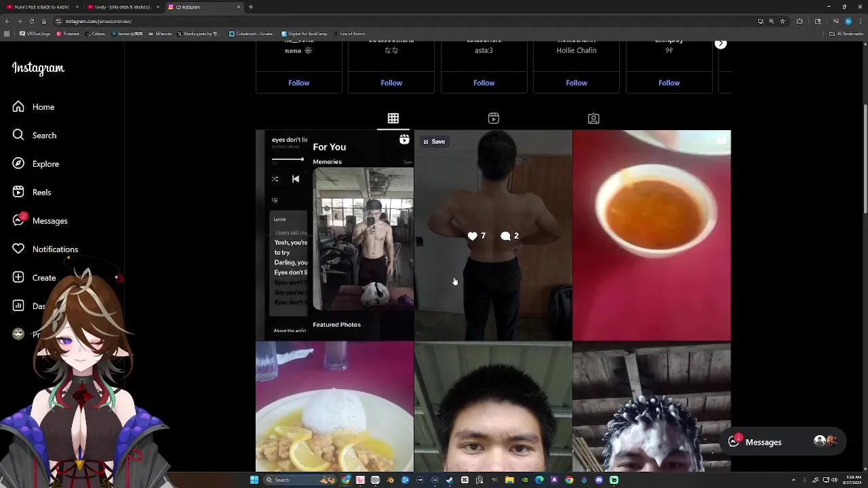This screenshot has height=488, width=868.
Task: Open the Line of Action bookmark
Action: [x=349, y=33]
